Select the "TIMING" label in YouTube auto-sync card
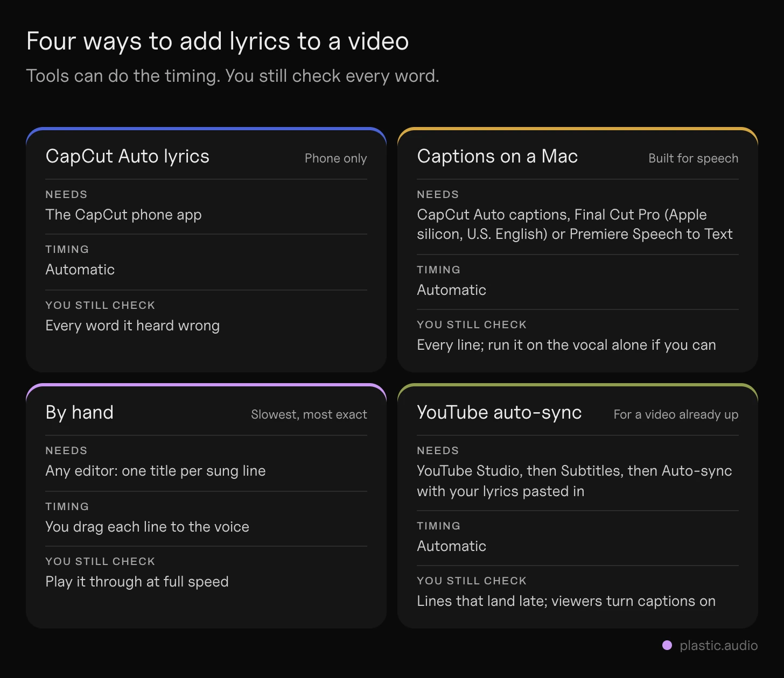 click(x=439, y=526)
